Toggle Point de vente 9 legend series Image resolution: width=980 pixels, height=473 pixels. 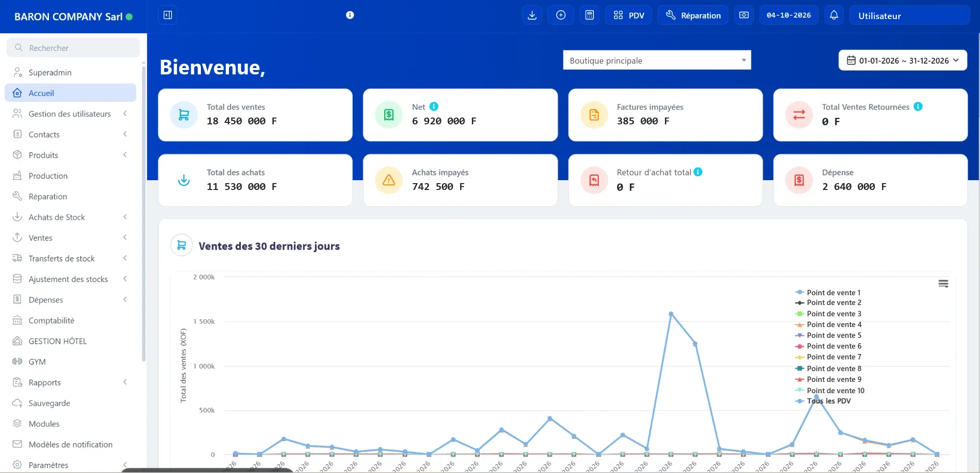tap(828, 379)
